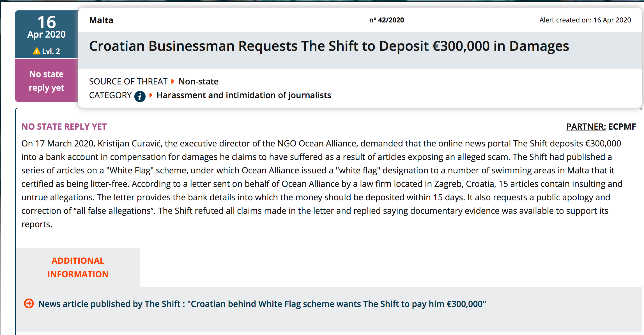Open The Shift news article link
This screenshot has height=335, width=644.
[262, 304]
